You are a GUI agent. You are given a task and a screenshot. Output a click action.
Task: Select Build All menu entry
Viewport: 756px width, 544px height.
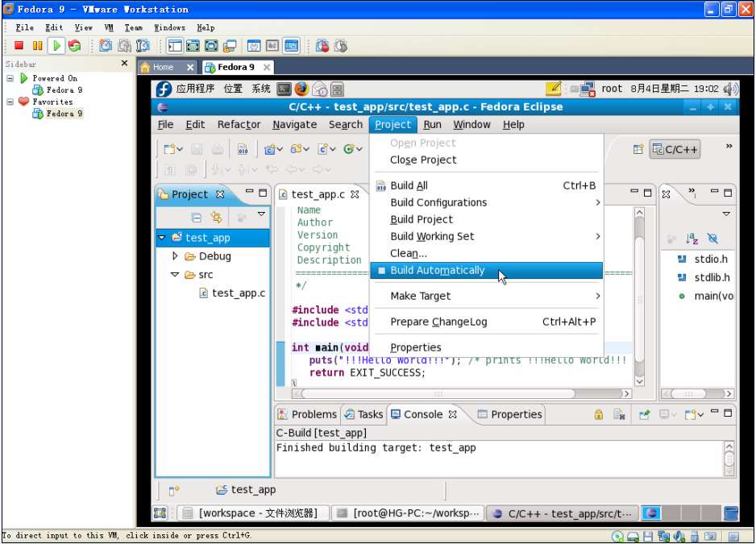[487, 185]
